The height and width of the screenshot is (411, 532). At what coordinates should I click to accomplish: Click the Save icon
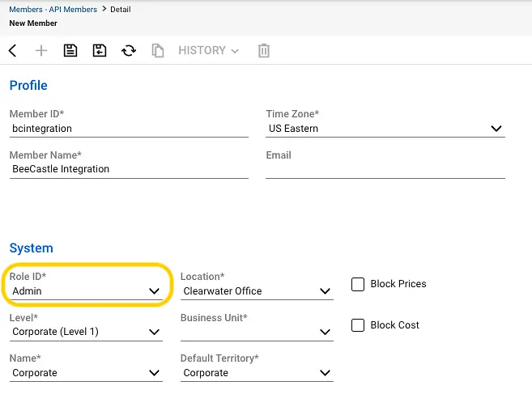click(70, 50)
